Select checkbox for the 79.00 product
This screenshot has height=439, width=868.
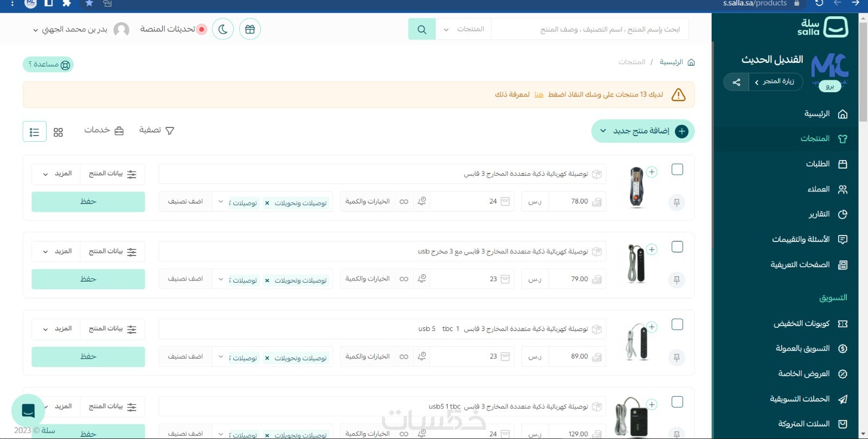(x=677, y=247)
